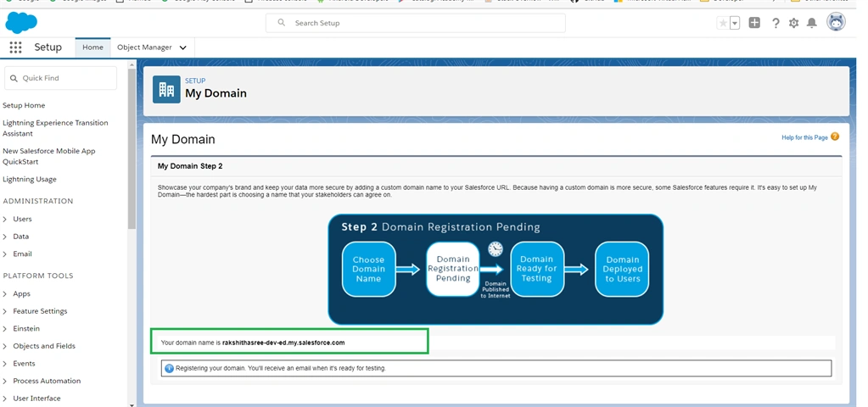The width and height of the screenshot is (868, 407).
Task: Click the Setup app name label
Action: (48, 47)
